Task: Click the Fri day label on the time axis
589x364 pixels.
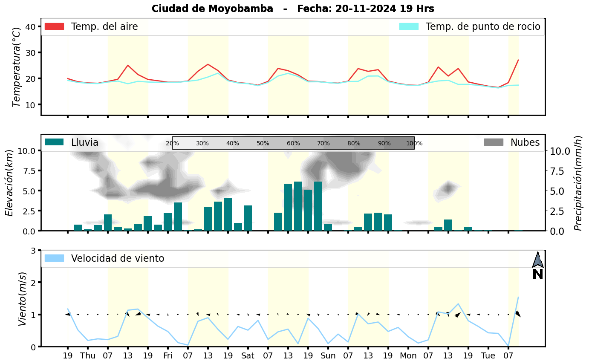Action: [168, 355]
